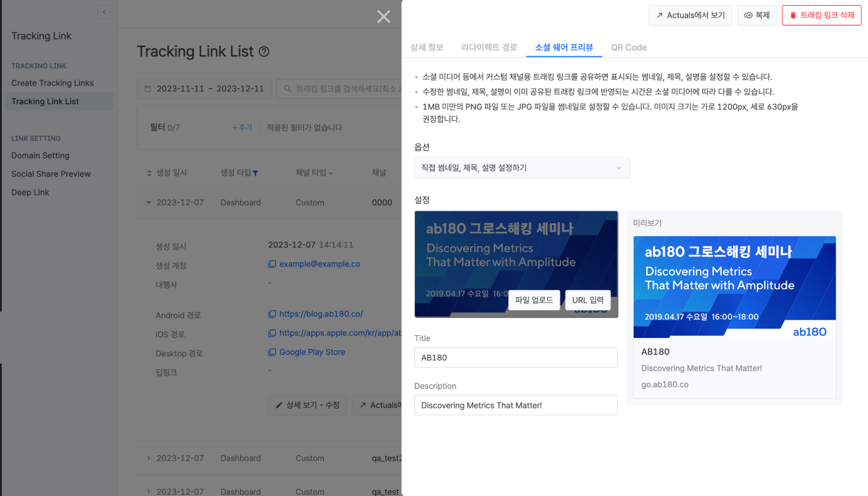Viewport: 868px width, 496px height.
Task: Switch to the 리다이렉트 경로 tab
Action: 489,47
